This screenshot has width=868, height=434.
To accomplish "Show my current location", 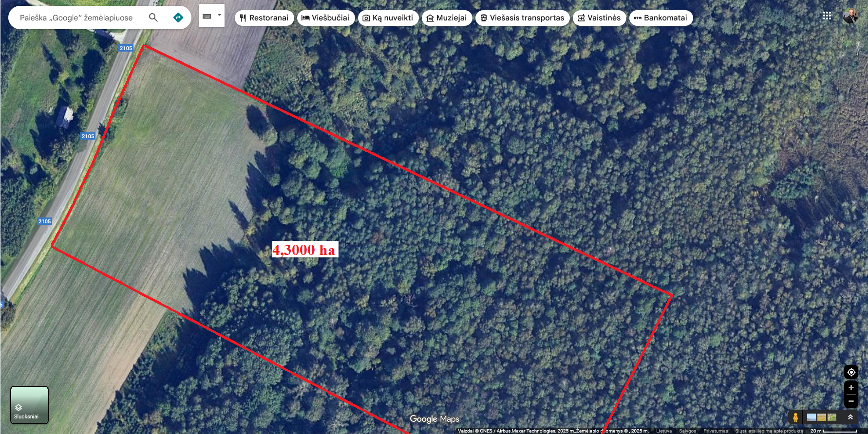I will point(851,372).
